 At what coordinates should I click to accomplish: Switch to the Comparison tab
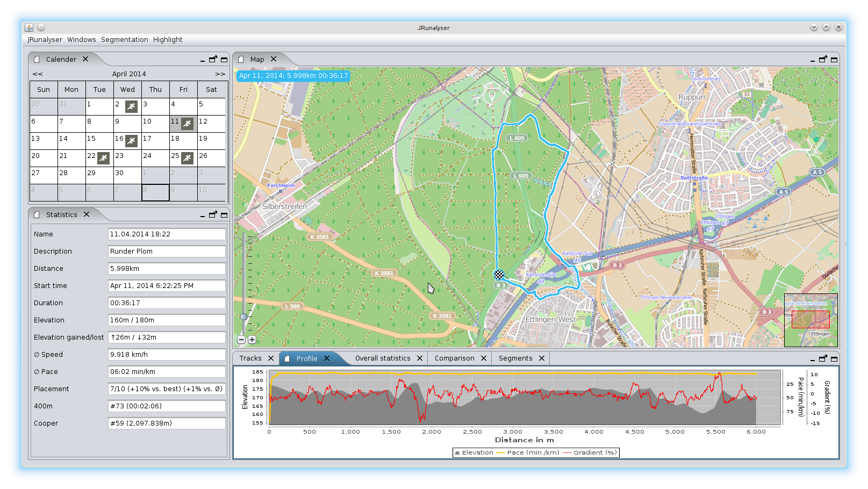(x=455, y=358)
